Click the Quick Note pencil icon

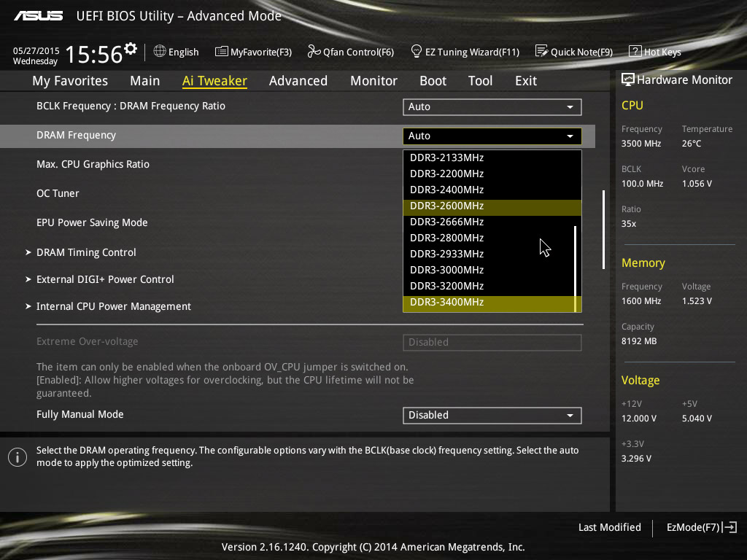pyautogui.click(x=542, y=51)
